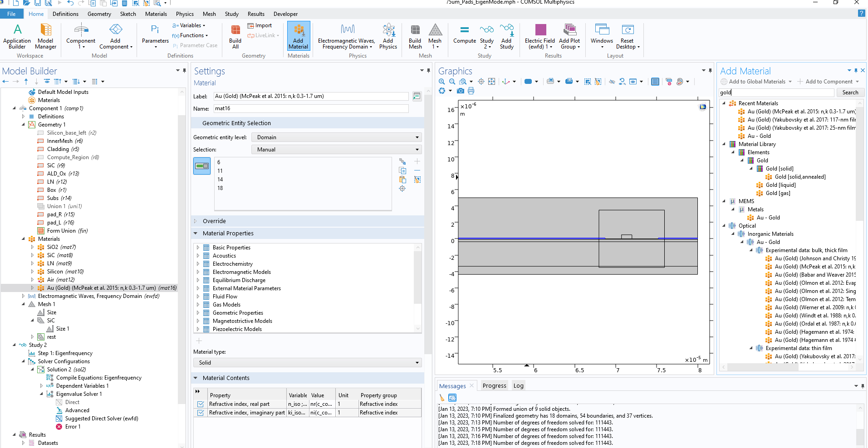Toggle the active selection switch button
Image resolution: width=868 pixels, height=448 pixels.
tap(202, 166)
